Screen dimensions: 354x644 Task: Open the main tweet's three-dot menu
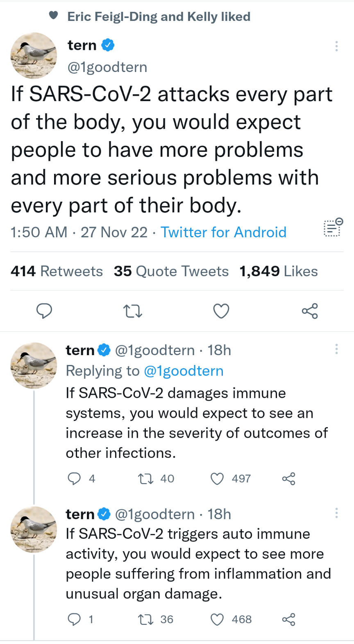pyautogui.click(x=336, y=46)
